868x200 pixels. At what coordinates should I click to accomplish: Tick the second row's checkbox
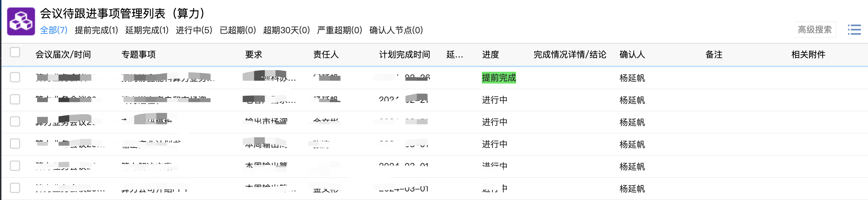15,99
